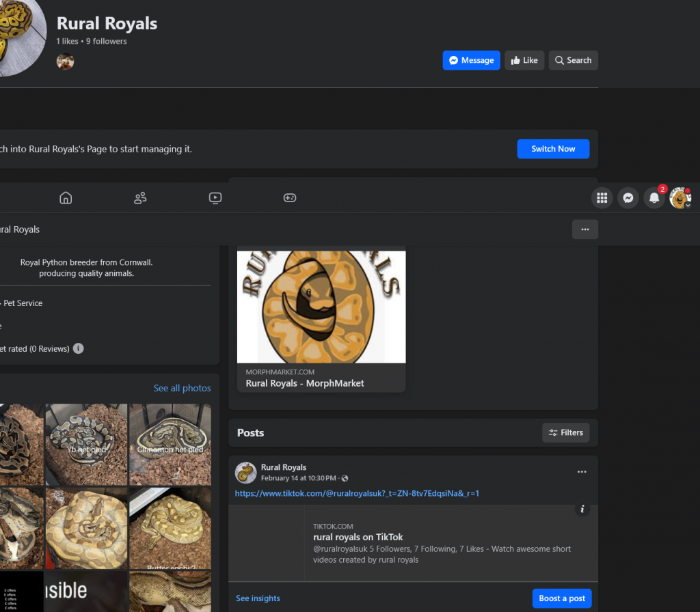Show link info for TikTok preview

582,509
